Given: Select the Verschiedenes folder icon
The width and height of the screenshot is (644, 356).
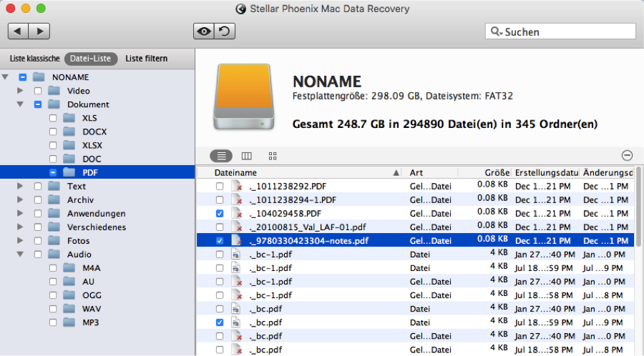Looking at the screenshot, I should pos(54,227).
